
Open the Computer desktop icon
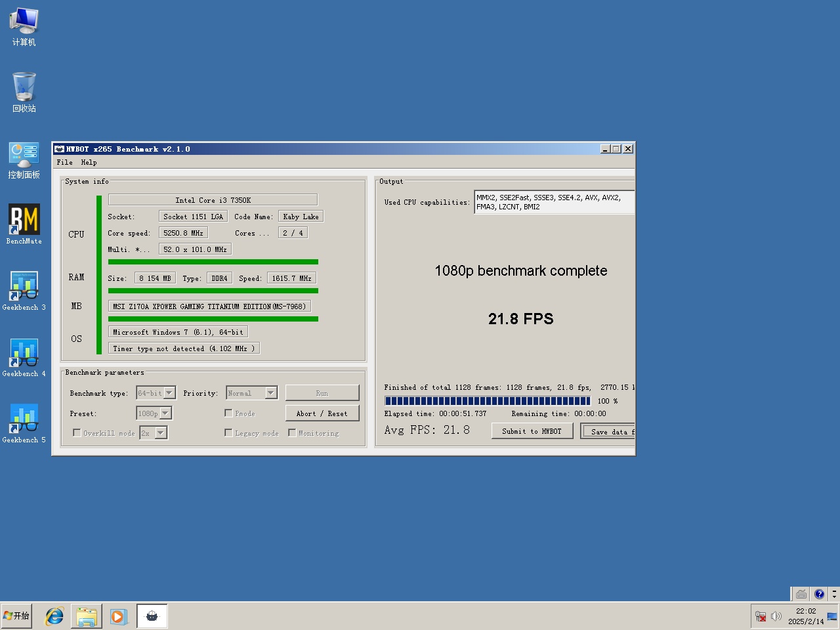click(x=24, y=27)
